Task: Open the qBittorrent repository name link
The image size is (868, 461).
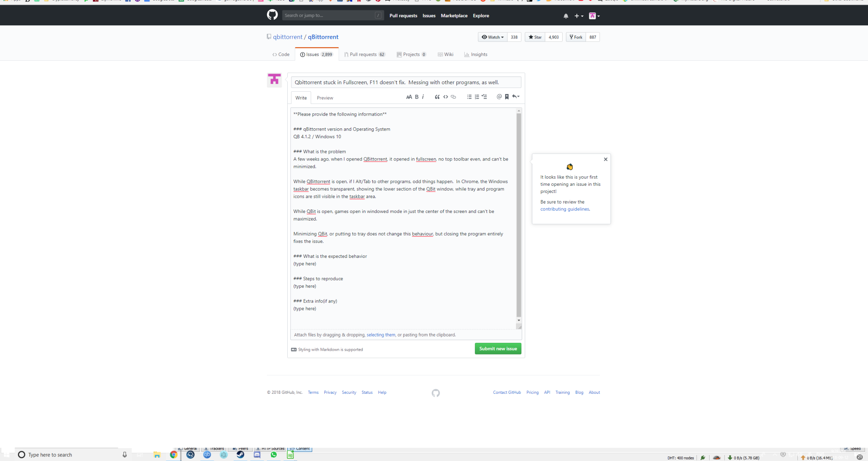Action: (x=323, y=37)
